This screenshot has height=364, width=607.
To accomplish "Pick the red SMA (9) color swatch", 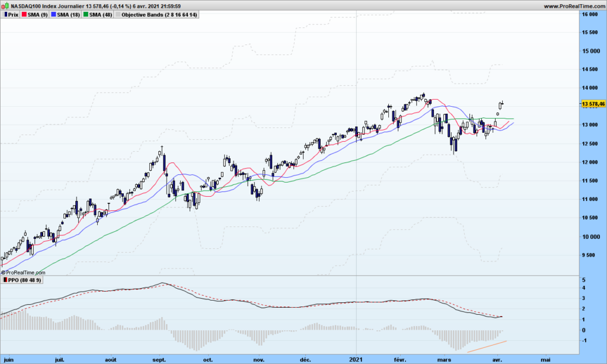I will coord(24,15).
